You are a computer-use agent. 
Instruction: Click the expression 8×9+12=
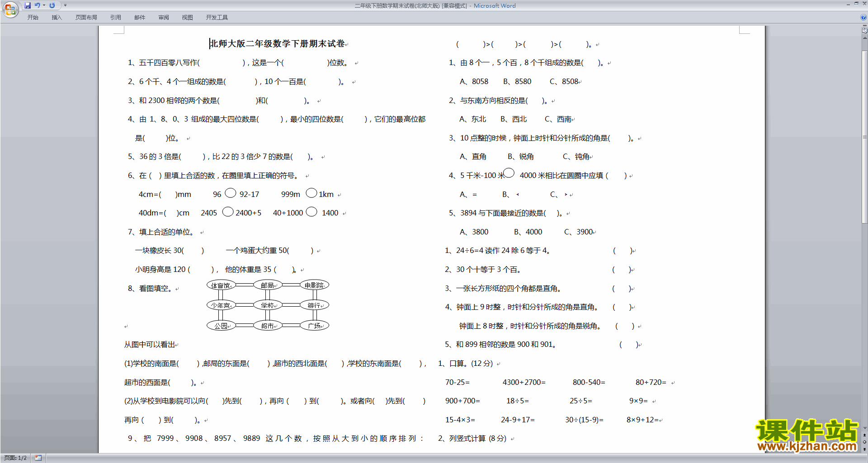coord(642,420)
